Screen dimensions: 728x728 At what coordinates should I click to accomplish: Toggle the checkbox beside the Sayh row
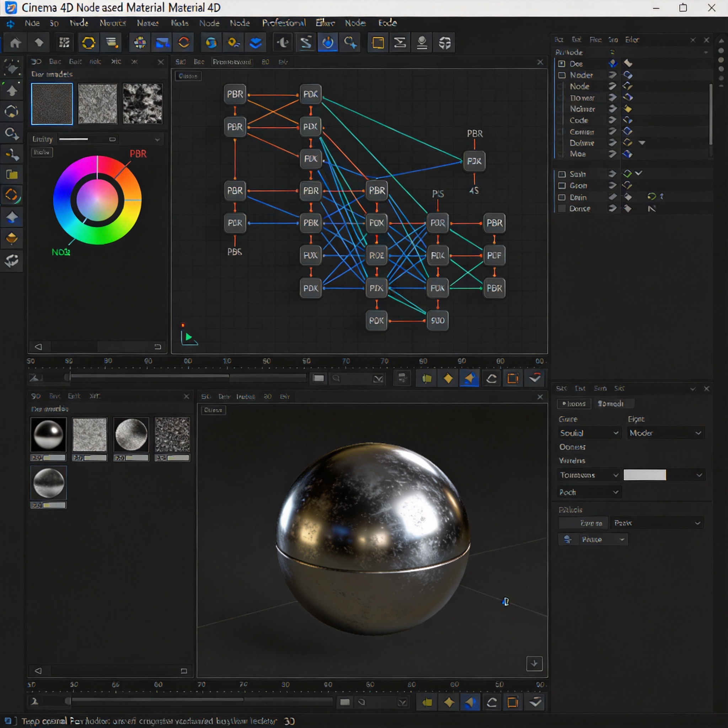tap(561, 174)
